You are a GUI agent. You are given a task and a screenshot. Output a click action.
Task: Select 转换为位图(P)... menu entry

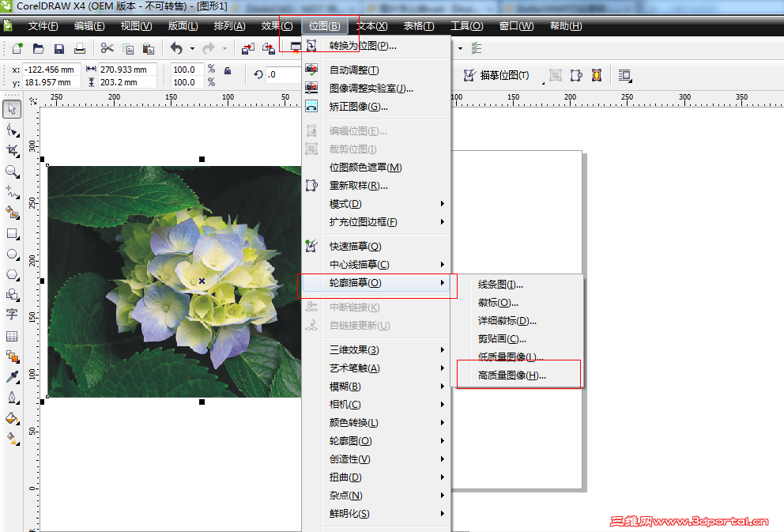coord(376,46)
